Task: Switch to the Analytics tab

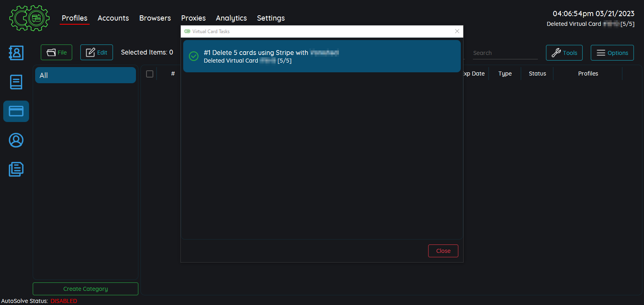Action: point(231,18)
